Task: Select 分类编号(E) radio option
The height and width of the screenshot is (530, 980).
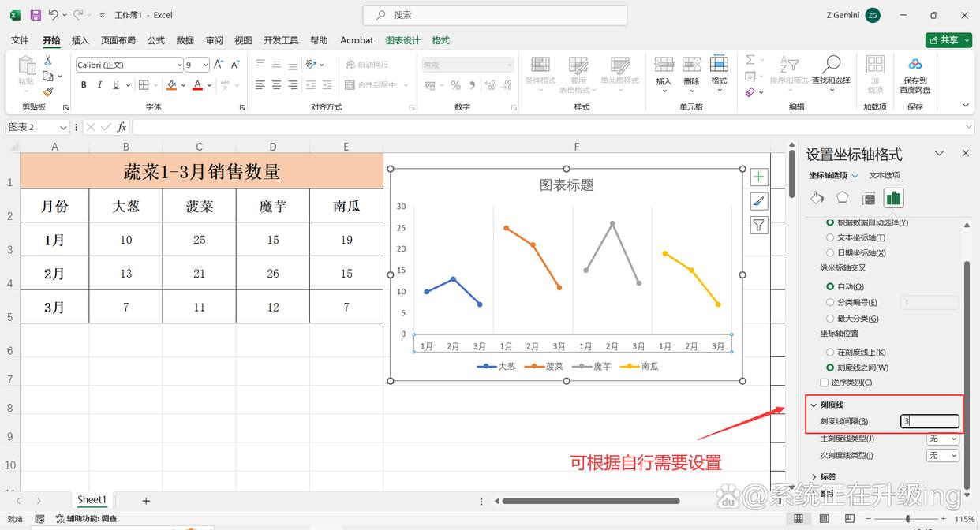Action: coord(830,302)
